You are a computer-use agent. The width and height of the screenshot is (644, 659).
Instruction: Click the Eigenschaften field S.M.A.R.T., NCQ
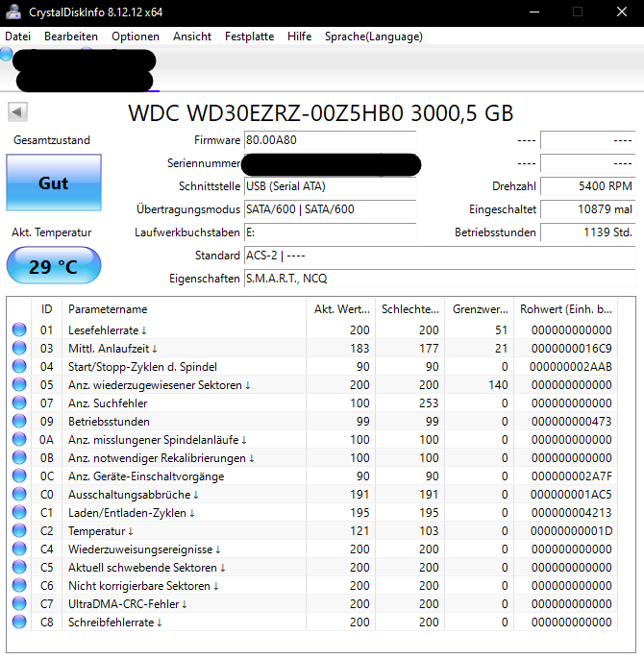(439, 279)
